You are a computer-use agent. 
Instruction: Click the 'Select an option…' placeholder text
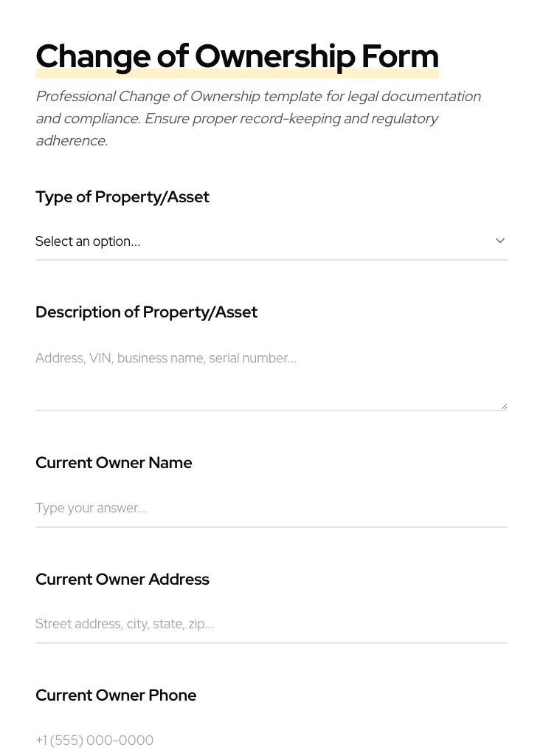coord(88,241)
